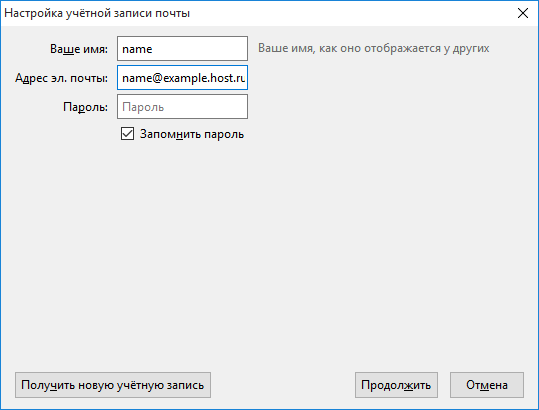The width and height of the screenshot is (539, 410).
Task: Focus the Ваше имя input field
Action: (182, 48)
